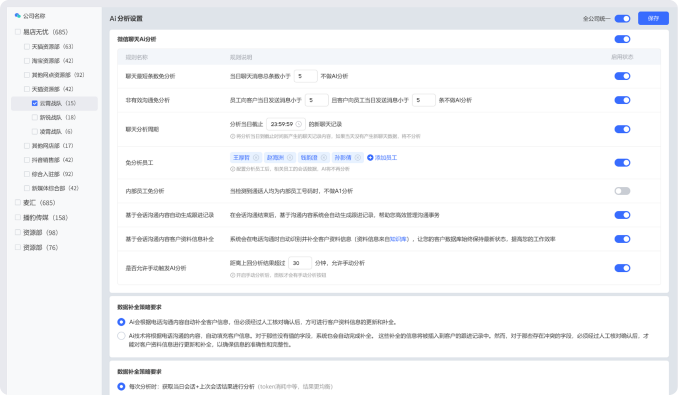Check the 新锐战队 (18) checkbox
The height and width of the screenshot is (395, 678).
tap(35, 118)
